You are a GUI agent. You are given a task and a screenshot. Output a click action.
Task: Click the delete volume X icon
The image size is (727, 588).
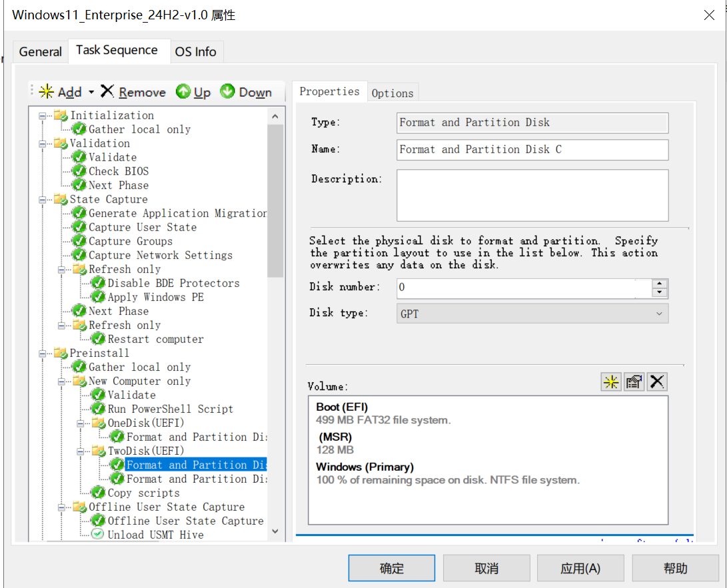(x=656, y=382)
